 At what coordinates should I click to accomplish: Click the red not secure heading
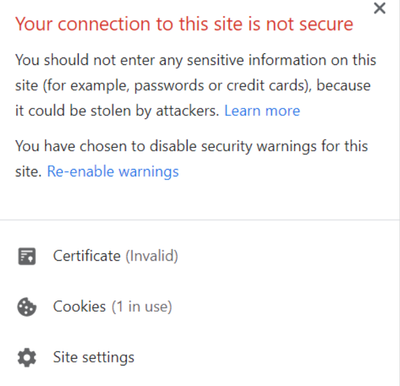point(184,24)
